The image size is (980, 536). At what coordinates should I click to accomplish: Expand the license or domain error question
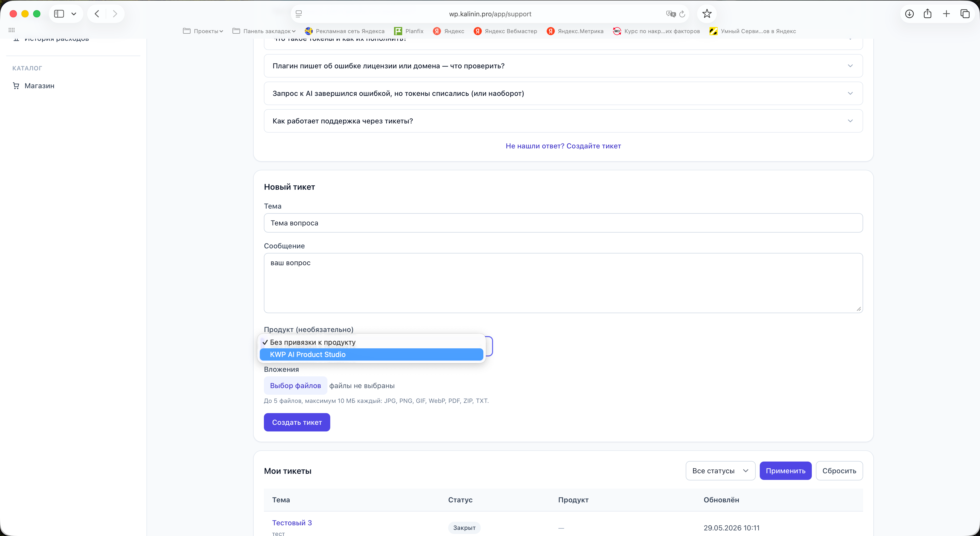[x=563, y=66]
